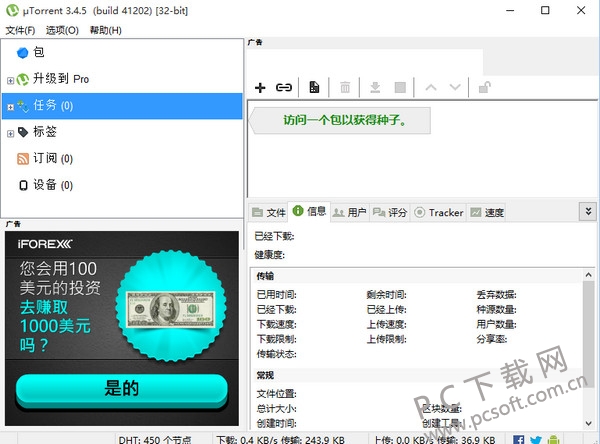The image size is (600, 444).
Task: Switch to the 速度 tab
Action: coord(486,212)
